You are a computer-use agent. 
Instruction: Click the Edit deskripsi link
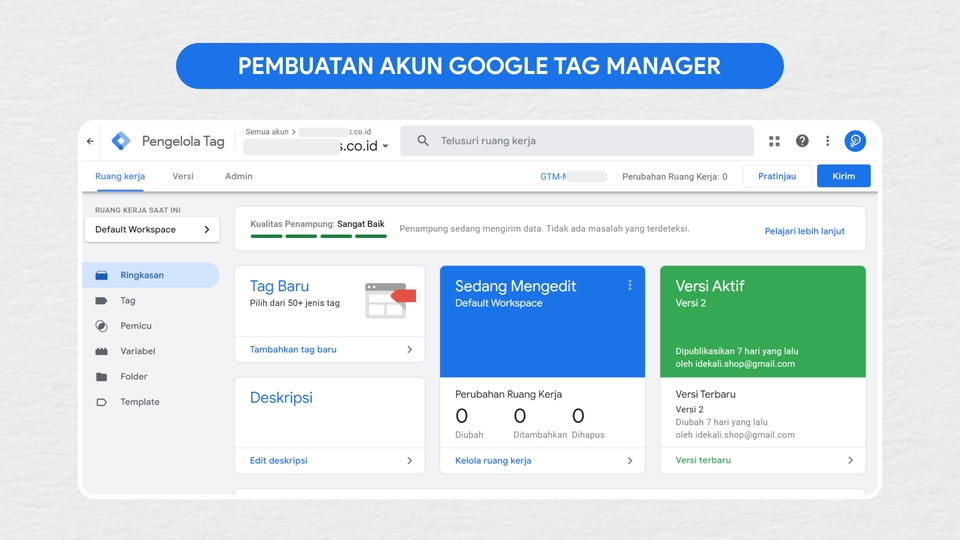tap(279, 460)
